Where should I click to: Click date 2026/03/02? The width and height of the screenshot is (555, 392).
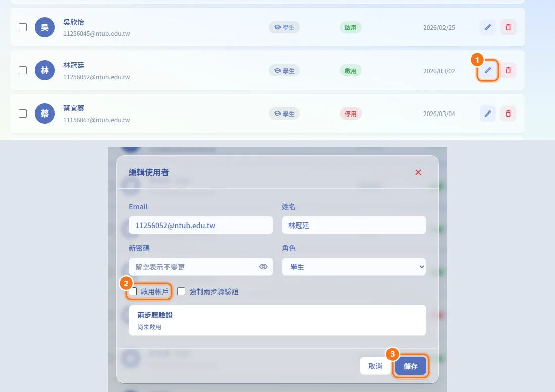(439, 71)
